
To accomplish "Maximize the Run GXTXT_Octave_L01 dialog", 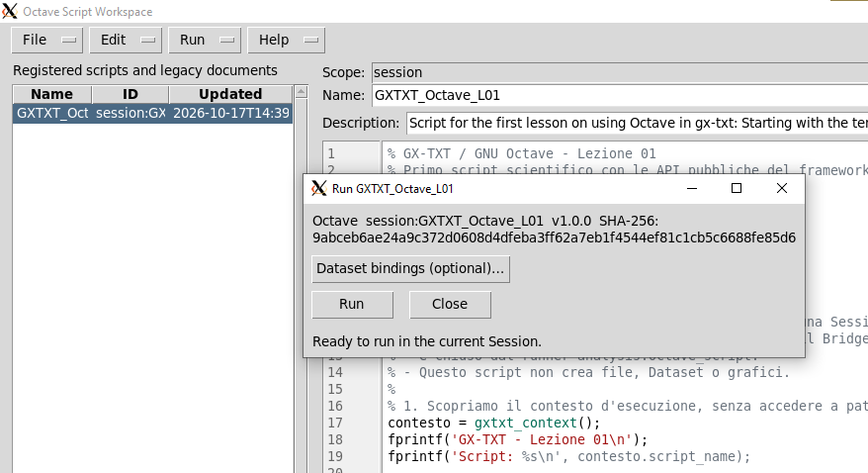I will 737,188.
